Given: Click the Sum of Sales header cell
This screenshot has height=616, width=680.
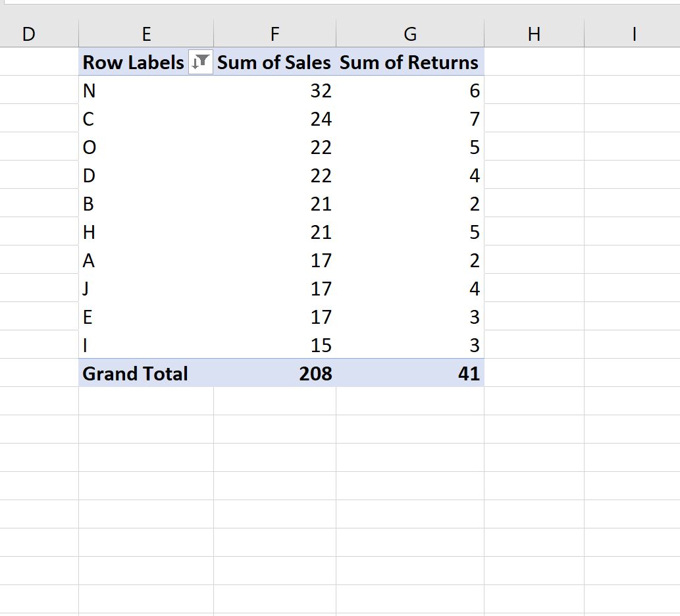Looking at the screenshot, I should [275, 62].
